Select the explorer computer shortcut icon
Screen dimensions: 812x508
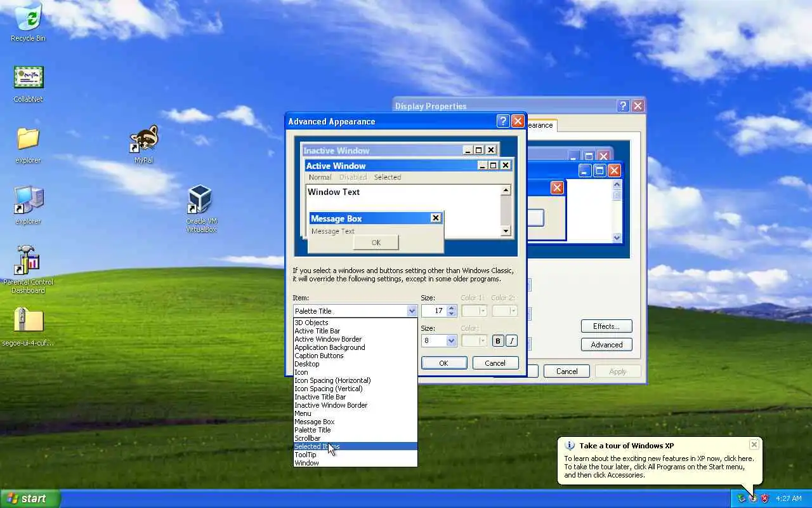click(x=28, y=205)
